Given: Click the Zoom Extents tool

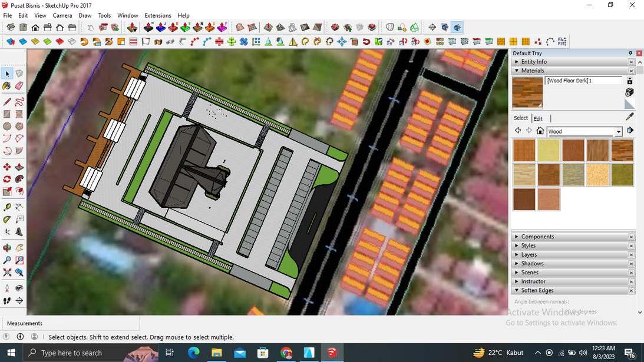Looking at the screenshot, I should [7, 273].
